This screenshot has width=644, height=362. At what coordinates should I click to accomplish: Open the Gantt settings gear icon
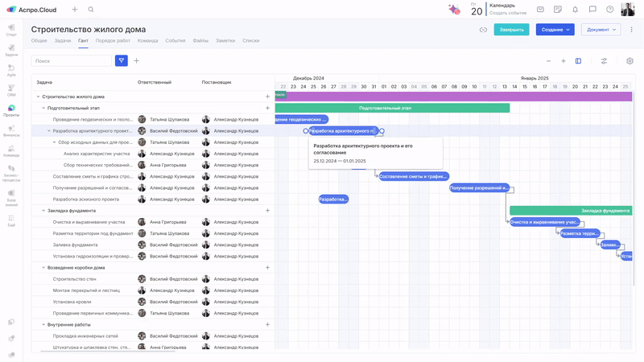(x=630, y=61)
